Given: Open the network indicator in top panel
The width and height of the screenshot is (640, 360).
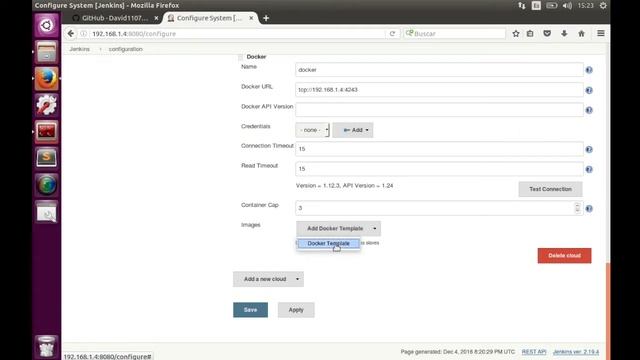Looking at the screenshot, I should pyautogui.click(x=522, y=5).
